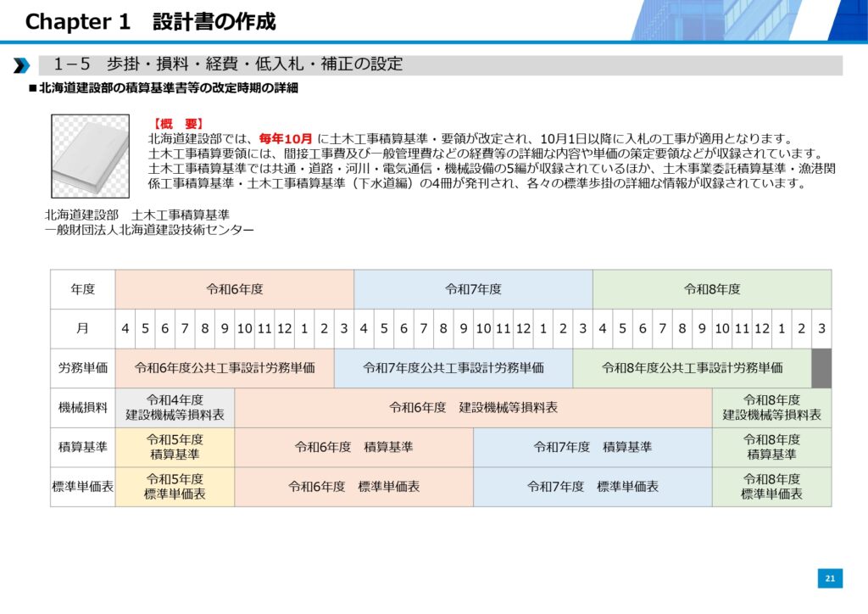The height and width of the screenshot is (614, 868).
Task: Click the 令和7年度 積算基準 cell
Action: (593, 447)
